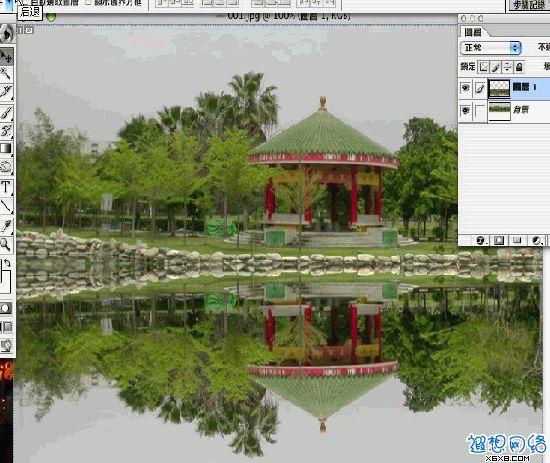Select the Type (T) tool

6,187
